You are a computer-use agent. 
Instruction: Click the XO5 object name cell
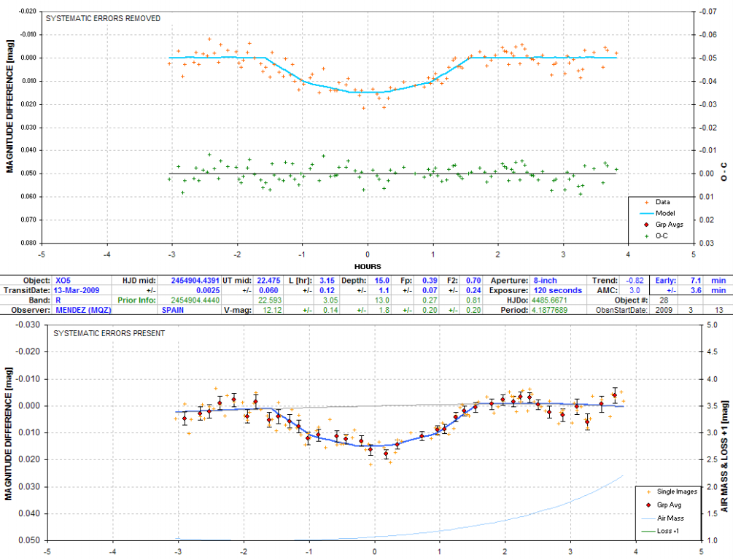pos(63,280)
